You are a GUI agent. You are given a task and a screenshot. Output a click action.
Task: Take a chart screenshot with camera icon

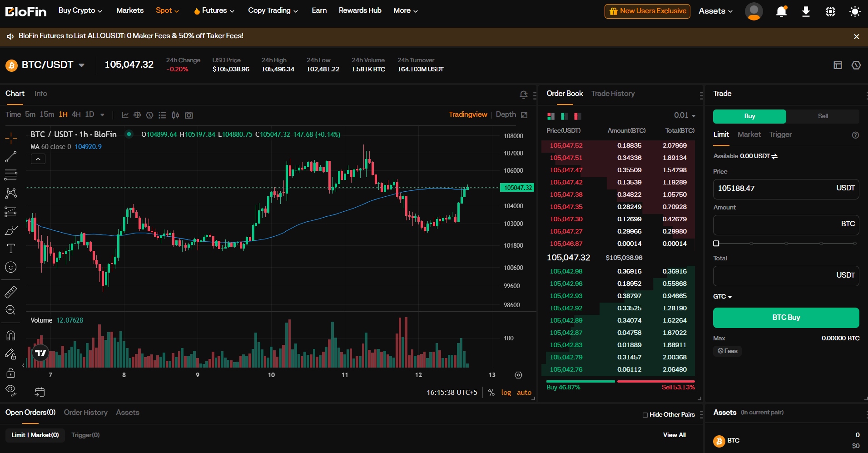pos(189,115)
